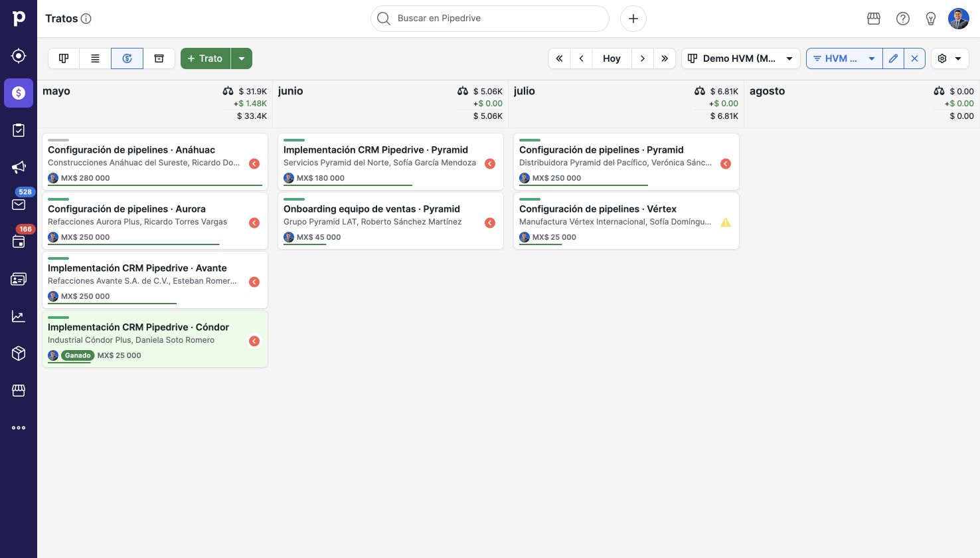Click the agosto column scales icon

click(x=939, y=91)
